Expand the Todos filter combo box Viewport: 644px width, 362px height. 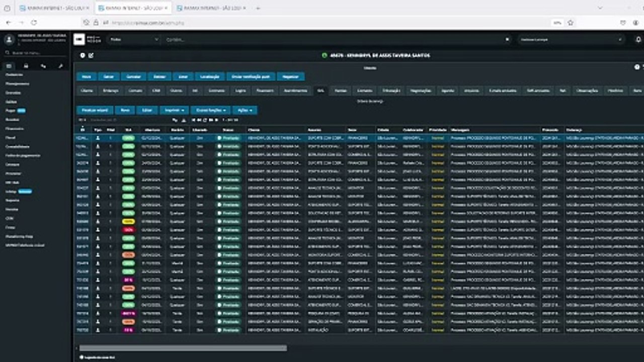133,39
